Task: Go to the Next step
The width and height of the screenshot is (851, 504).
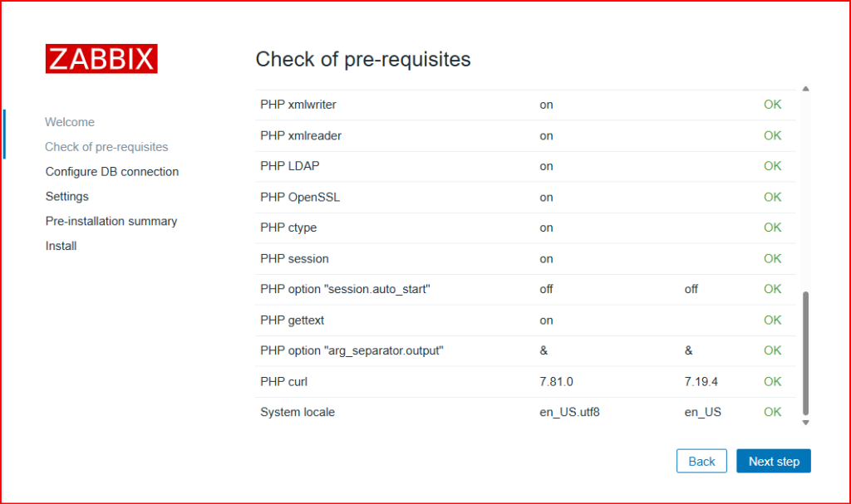Action: pyautogui.click(x=774, y=461)
